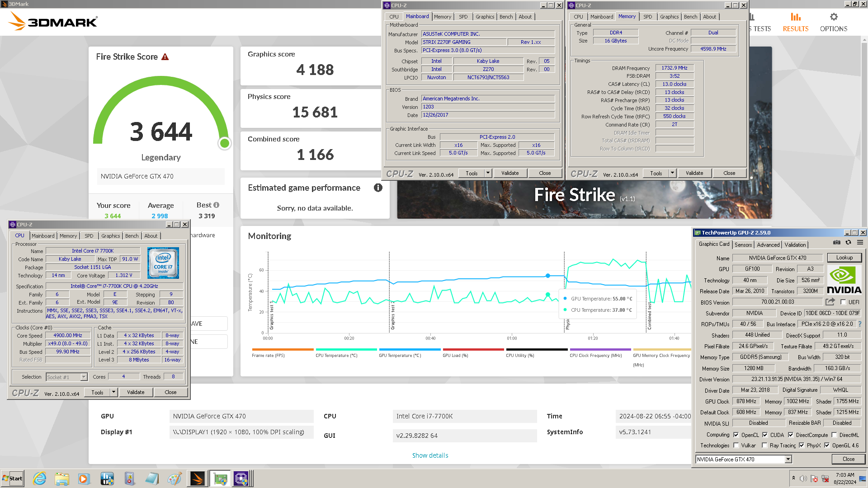Open the RESULTS section in 3DMark
The height and width of the screenshot is (488, 868).
(795, 23)
